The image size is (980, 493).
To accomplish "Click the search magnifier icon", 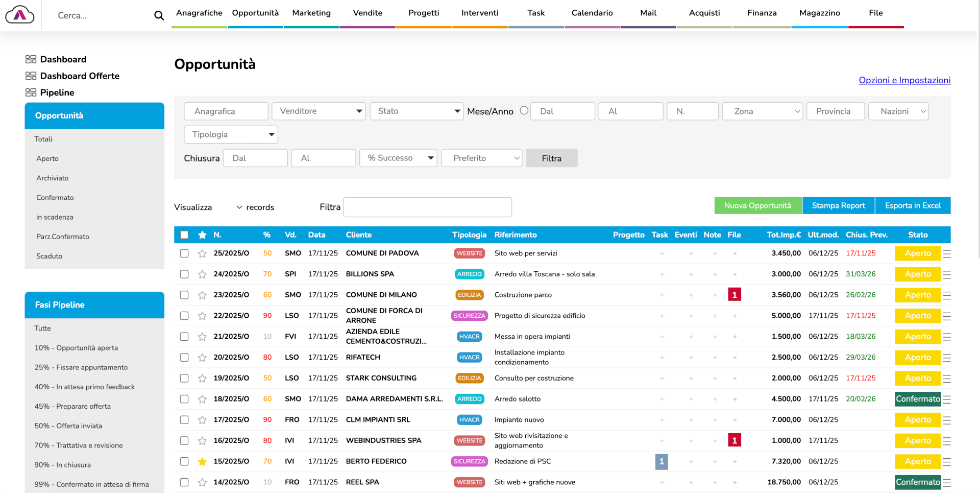I will point(159,16).
